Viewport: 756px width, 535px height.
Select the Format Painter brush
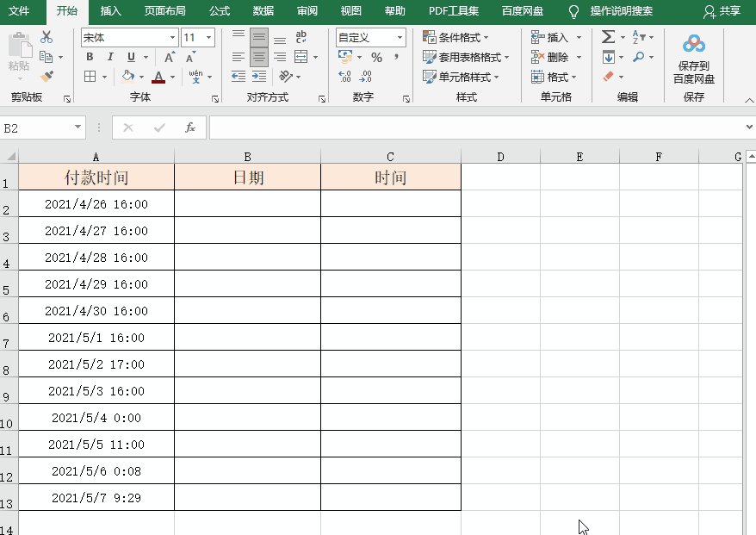tap(46, 76)
